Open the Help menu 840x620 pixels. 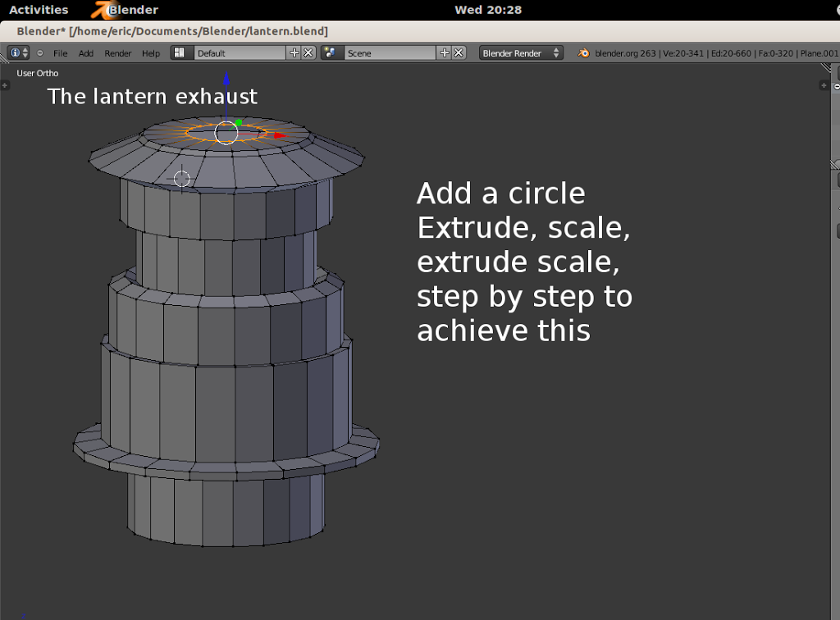point(151,53)
